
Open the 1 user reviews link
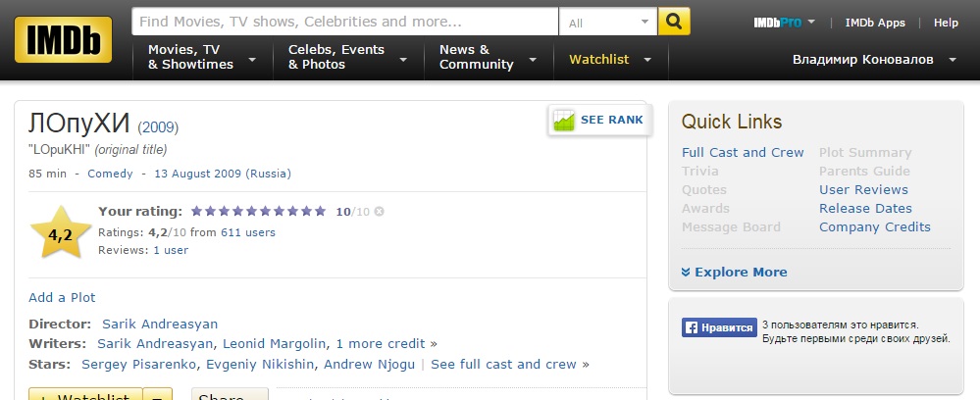[x=171, y=250]
